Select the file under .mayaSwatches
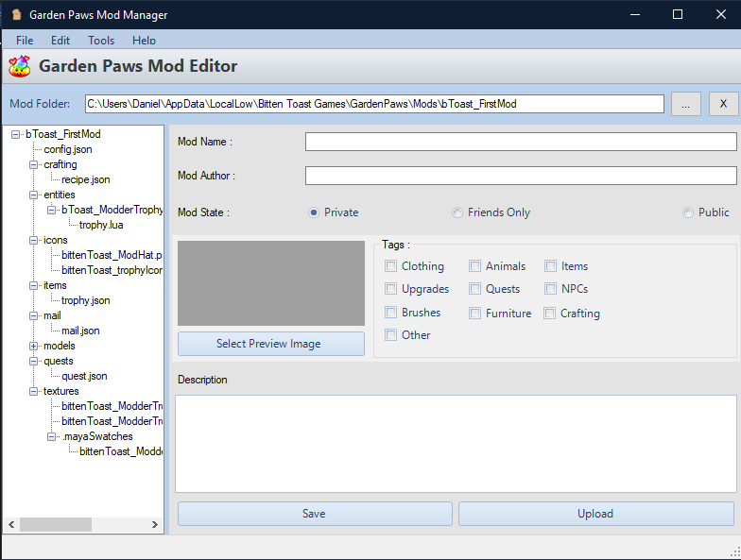The height and width of the screenshot is (560, 741). 121,451
